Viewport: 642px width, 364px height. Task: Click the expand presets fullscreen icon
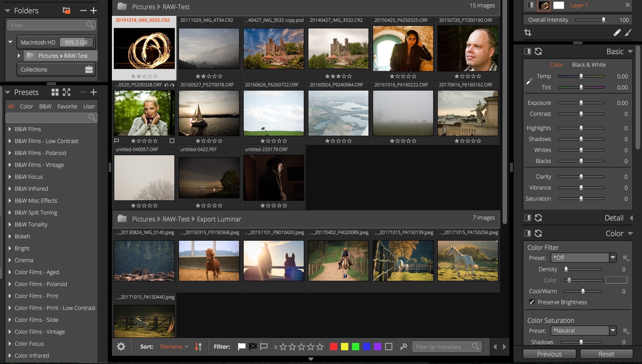click(x=67, y=92)
